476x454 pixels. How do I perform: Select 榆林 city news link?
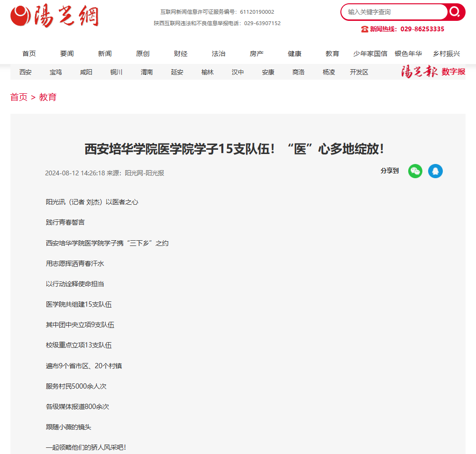[208, 72]
